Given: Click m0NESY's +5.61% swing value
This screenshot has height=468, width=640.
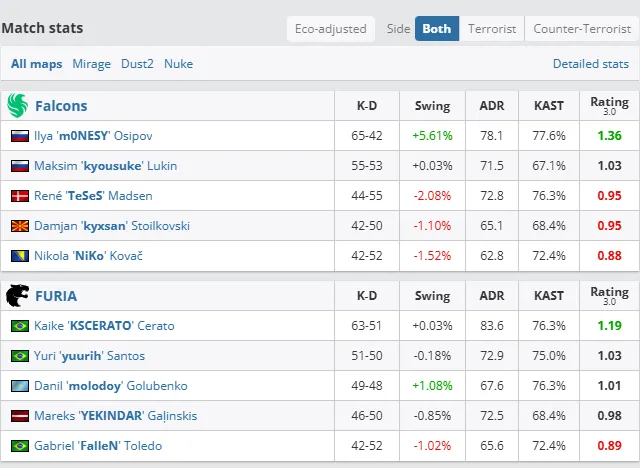Looking at the screenshot, I should [432, 135].
